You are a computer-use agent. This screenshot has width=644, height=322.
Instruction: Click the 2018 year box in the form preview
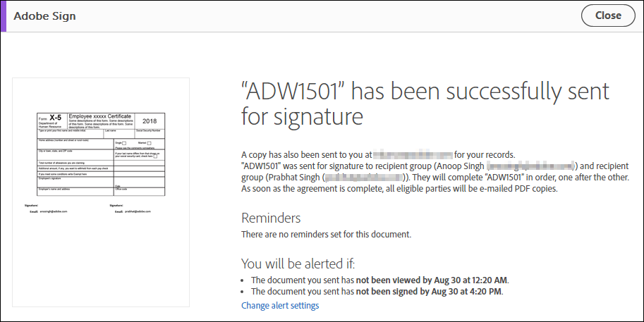150,121
